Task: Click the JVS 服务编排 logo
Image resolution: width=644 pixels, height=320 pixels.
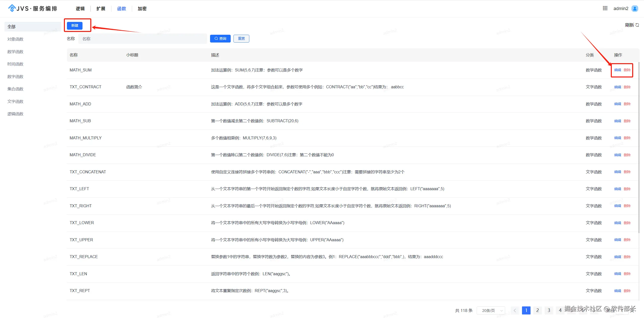Action: [33, 8]
